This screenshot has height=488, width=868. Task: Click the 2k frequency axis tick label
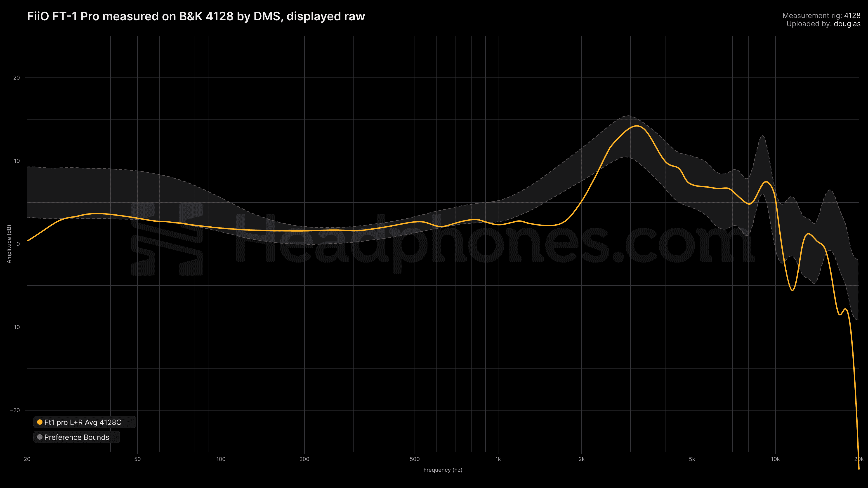coord(582,459)
